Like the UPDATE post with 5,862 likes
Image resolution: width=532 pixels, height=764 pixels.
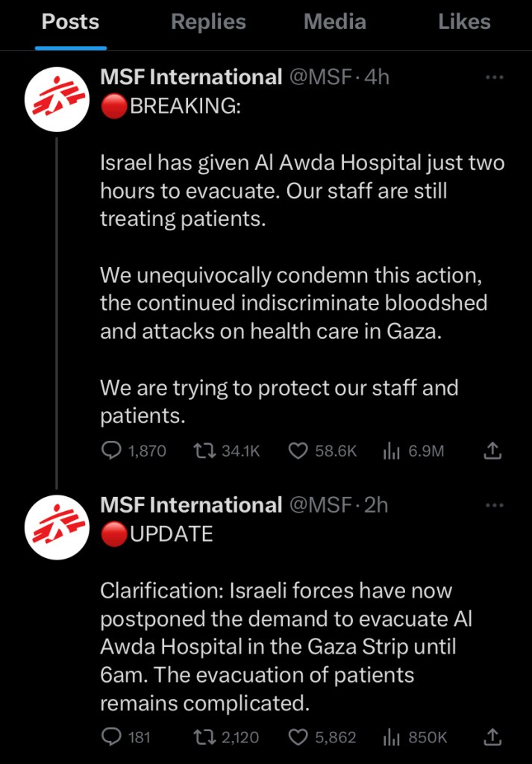[298, 737]
